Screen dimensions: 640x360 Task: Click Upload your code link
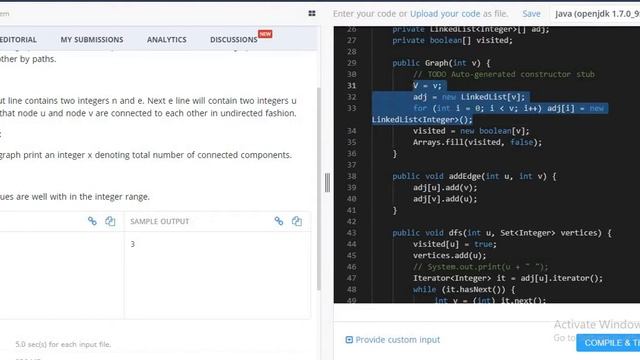click(445, 13)
